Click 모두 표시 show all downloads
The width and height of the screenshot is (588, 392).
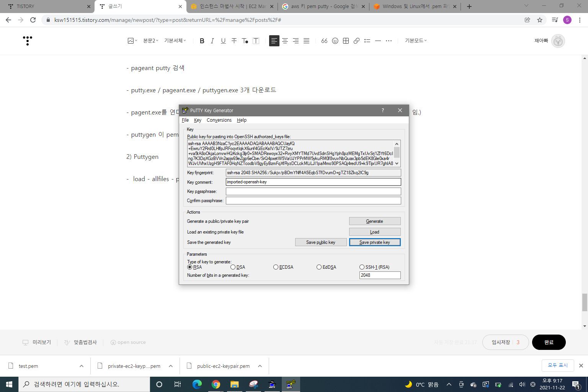click(558, 366)
